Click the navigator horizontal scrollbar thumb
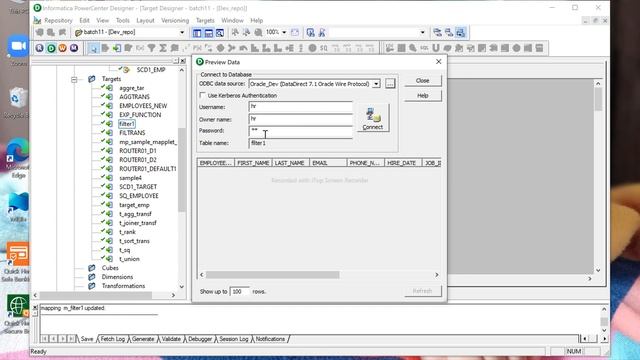Image resolution: width=640 pixels, height=360 pixels. [x=96, y=295]
